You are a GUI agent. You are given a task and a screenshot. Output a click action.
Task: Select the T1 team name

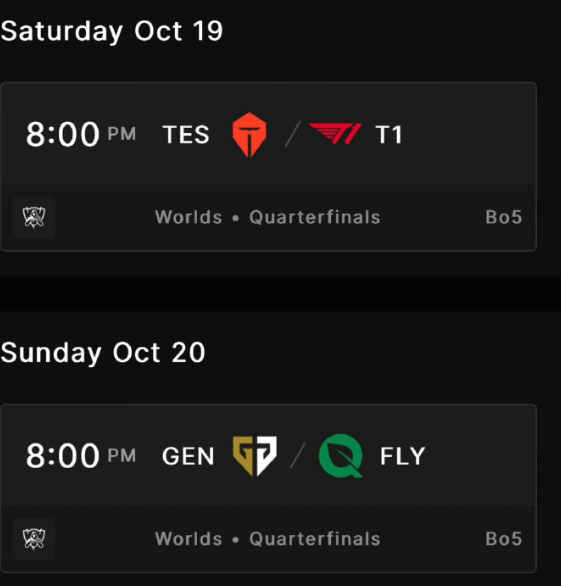(389, 135)
